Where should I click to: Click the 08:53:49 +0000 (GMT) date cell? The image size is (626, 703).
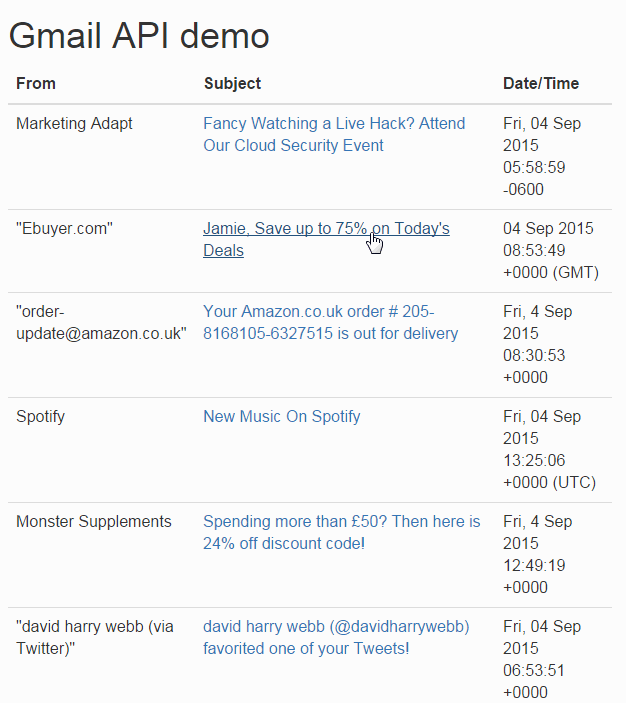click(x=551, y=250)
